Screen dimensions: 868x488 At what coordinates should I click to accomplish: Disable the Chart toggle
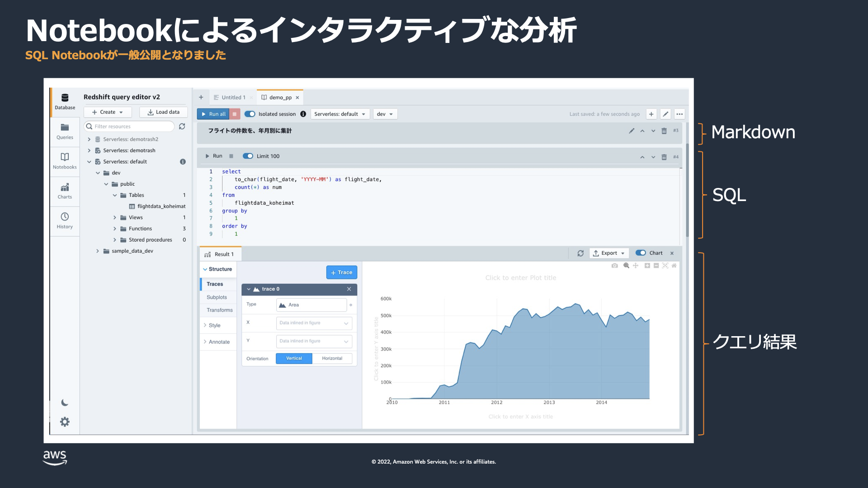tap(640, 253)
